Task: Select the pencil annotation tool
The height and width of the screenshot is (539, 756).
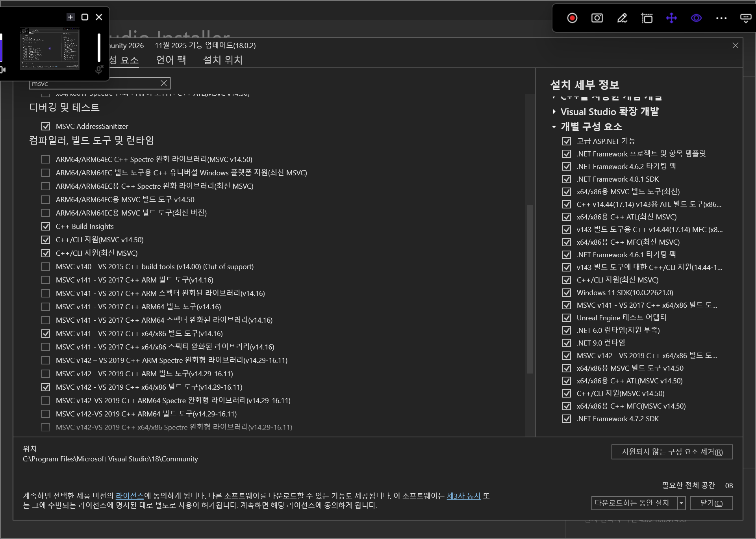Action: 622,18
